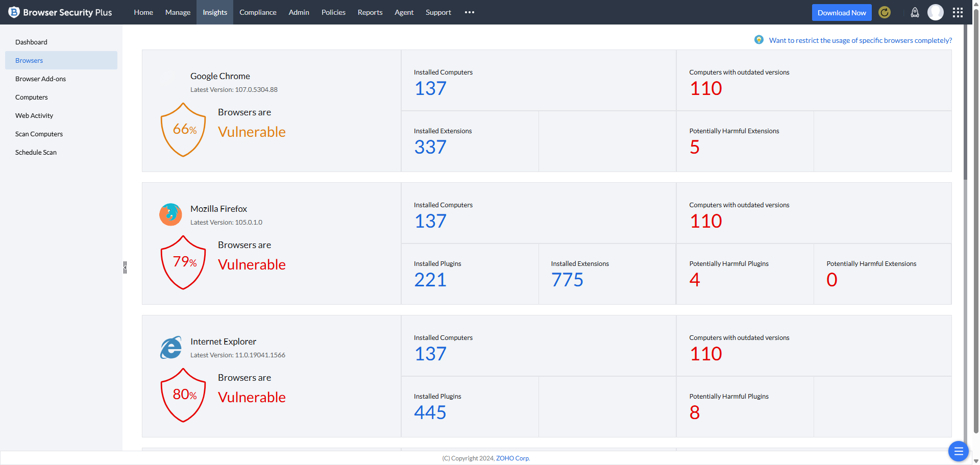This screenshot has width=980, height=465.
Task: Open the apps grid launcher icon
Action: pyautogui.click(x=958, y=12)
